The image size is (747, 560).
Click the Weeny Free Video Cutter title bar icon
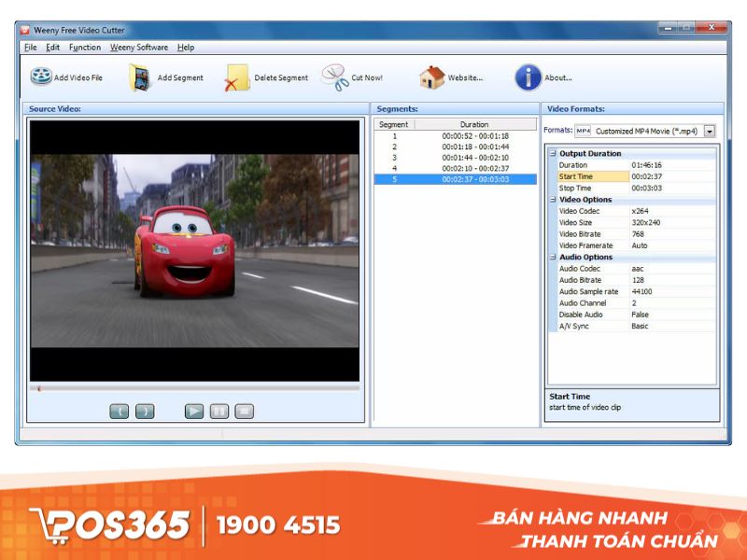click(x=25, y=30)
